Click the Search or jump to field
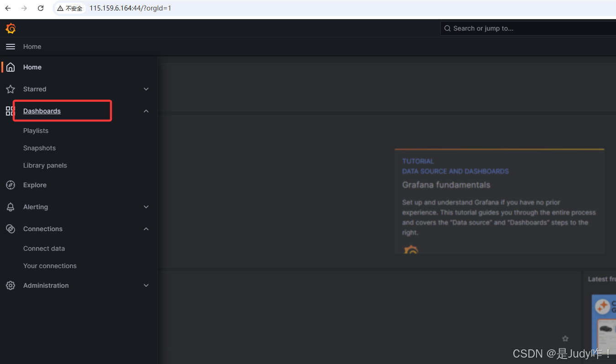This screenshot has height=364, width=616. click(528, 28)
